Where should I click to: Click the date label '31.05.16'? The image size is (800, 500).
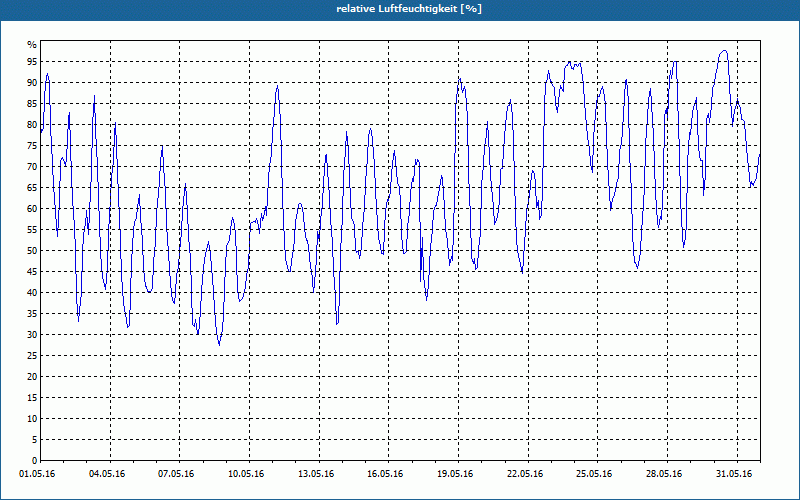tap(735, 474)
